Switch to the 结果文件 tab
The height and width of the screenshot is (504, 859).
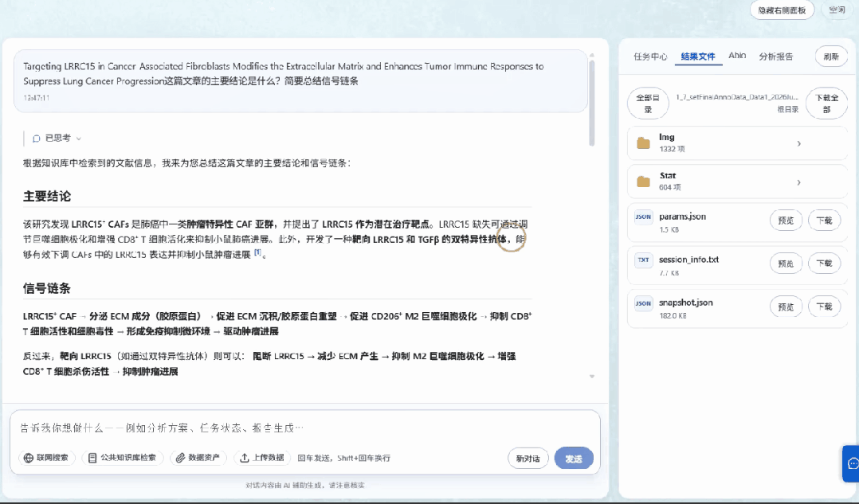pyautogui.click(x=698, y=57)
